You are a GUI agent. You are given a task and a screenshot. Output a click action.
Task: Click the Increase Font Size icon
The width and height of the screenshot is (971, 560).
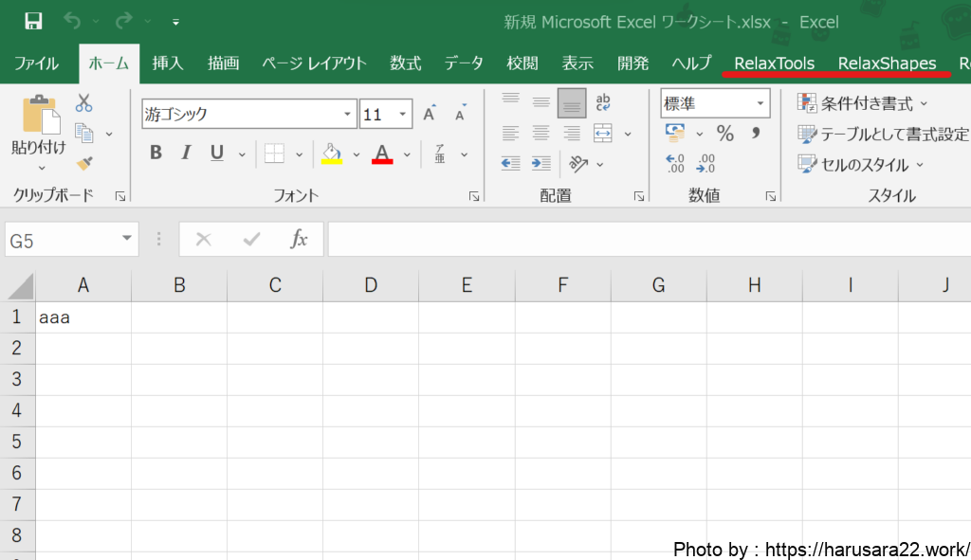point(430,115)
